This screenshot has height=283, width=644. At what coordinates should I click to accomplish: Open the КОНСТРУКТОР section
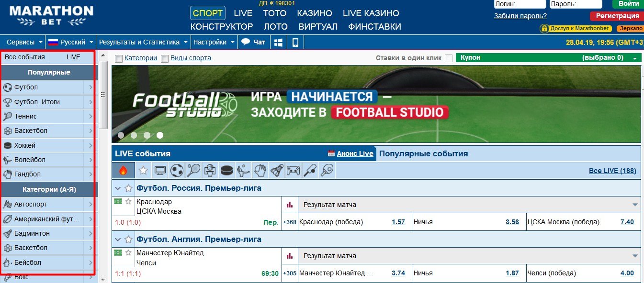coord(222,27)
